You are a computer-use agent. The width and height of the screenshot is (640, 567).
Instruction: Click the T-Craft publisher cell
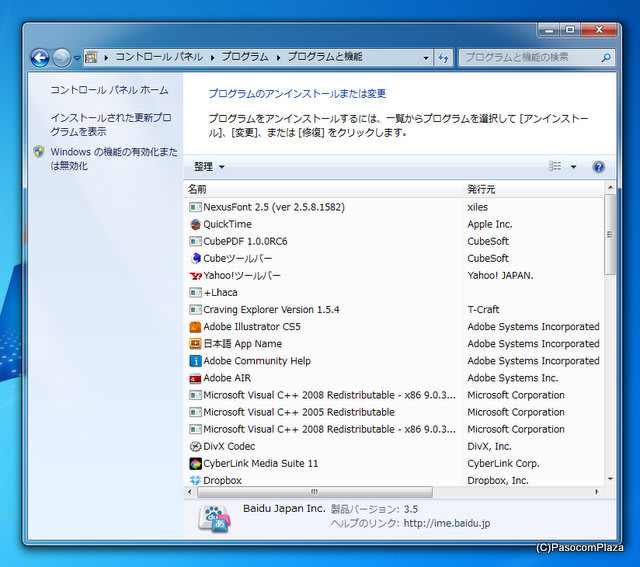pyautogui.click(x=483, y=309)
